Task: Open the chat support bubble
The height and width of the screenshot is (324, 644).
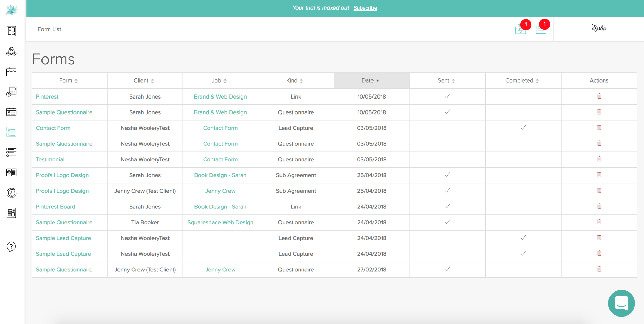Action: [621, 303]
